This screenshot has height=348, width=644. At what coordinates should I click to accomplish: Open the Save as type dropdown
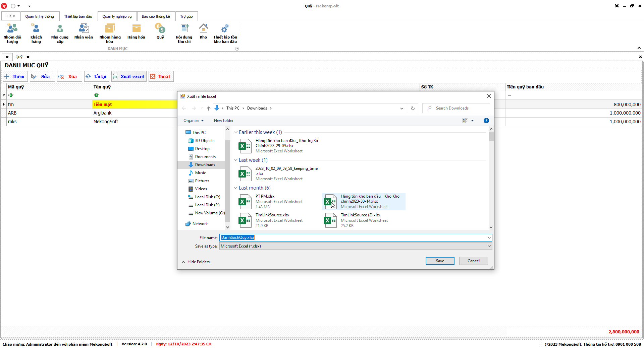pos(356,246)
